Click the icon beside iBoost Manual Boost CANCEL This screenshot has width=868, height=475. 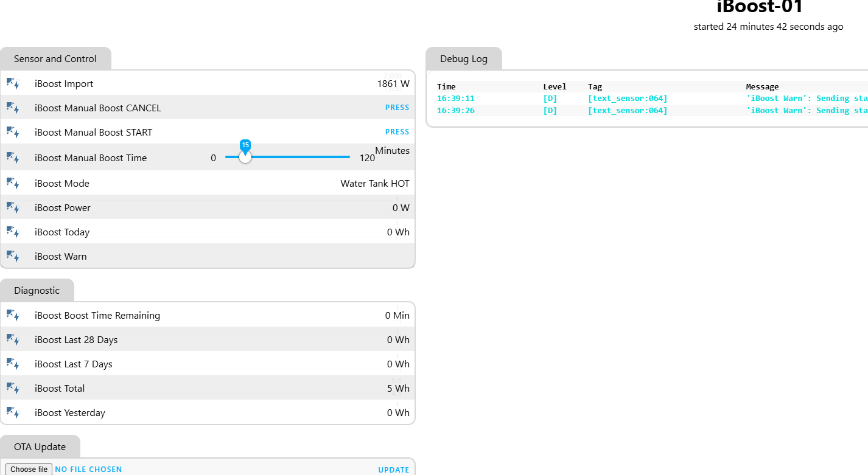coord(13,108)
